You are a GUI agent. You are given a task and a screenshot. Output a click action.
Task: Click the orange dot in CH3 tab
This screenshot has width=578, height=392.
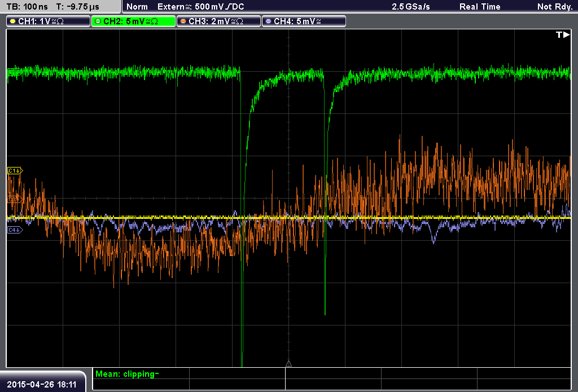point(183,21)
